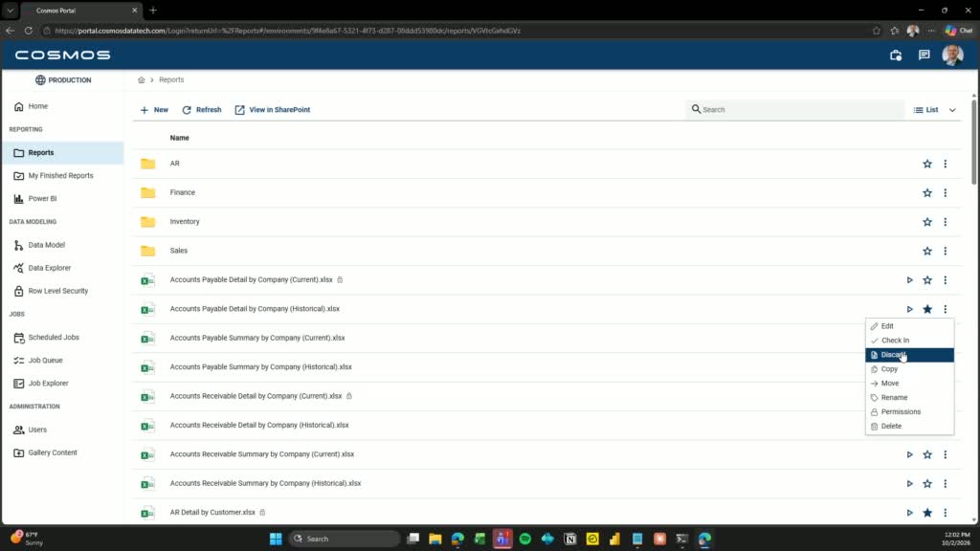Favorite the Sales folder star
The image size is (980, 551).
click(x=927, y=252)
